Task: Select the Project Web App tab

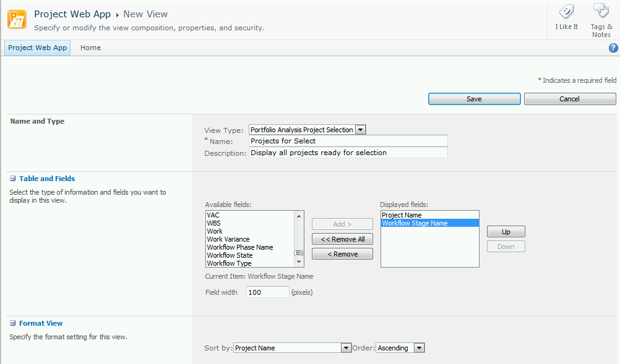Action: tap(38, 48)
